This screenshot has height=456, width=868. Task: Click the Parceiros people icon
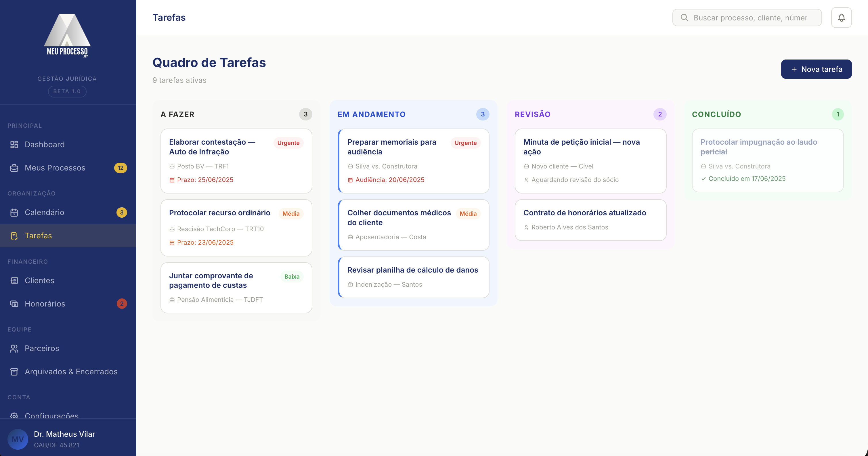coord(14,348)
